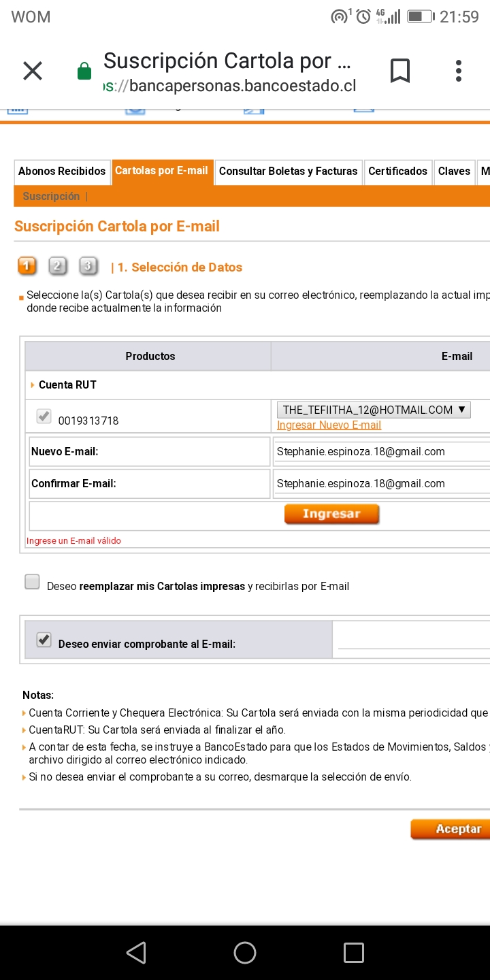Bookmark this page with bookmark icon

coord(400,71)
